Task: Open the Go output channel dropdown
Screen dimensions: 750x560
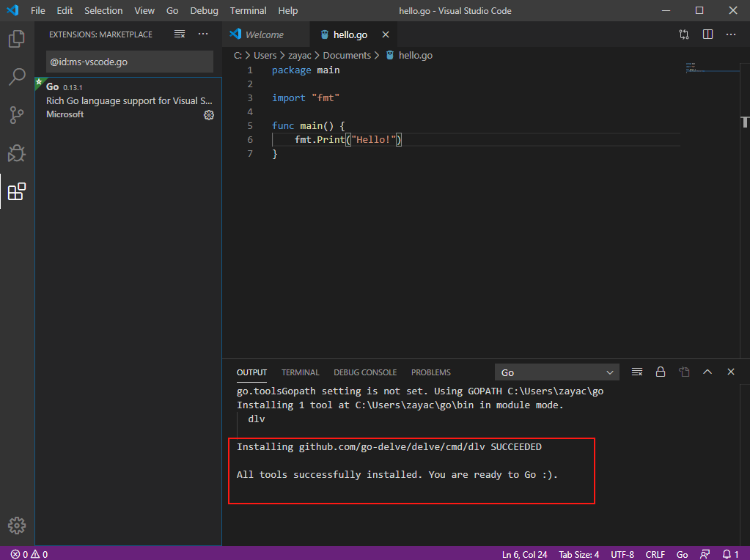Action: point(556,372)
